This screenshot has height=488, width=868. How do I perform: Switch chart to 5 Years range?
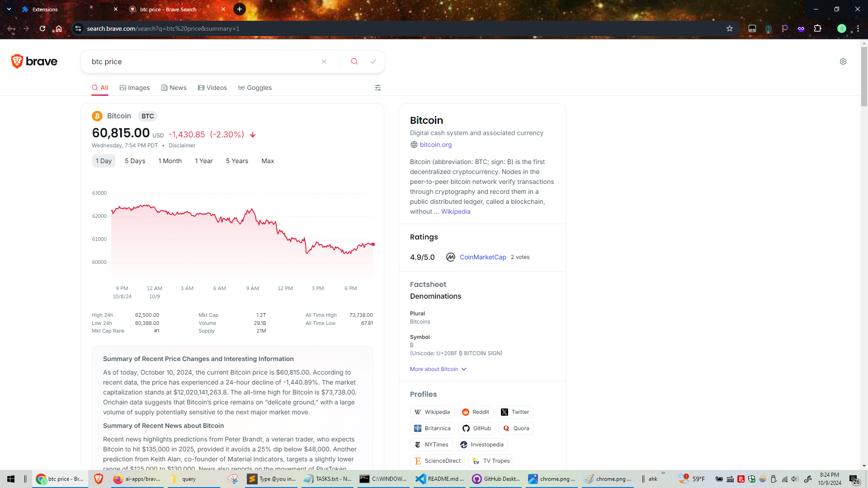(237, 161)
